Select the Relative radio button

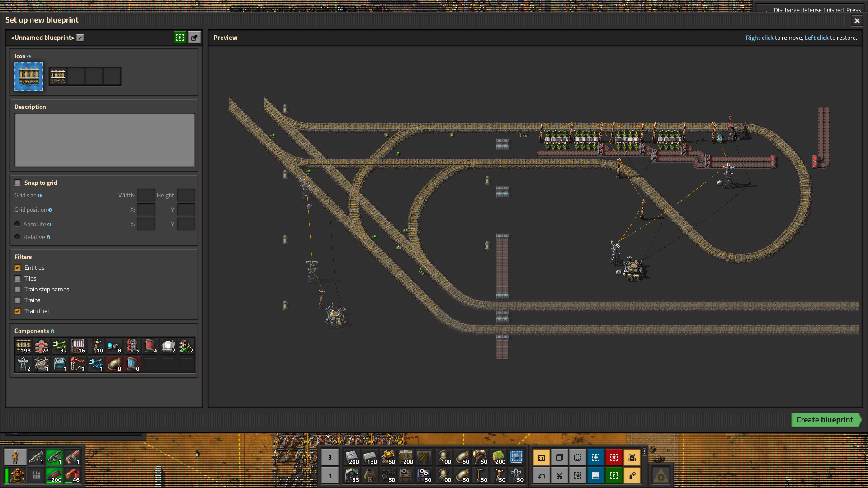click(17, 237)
